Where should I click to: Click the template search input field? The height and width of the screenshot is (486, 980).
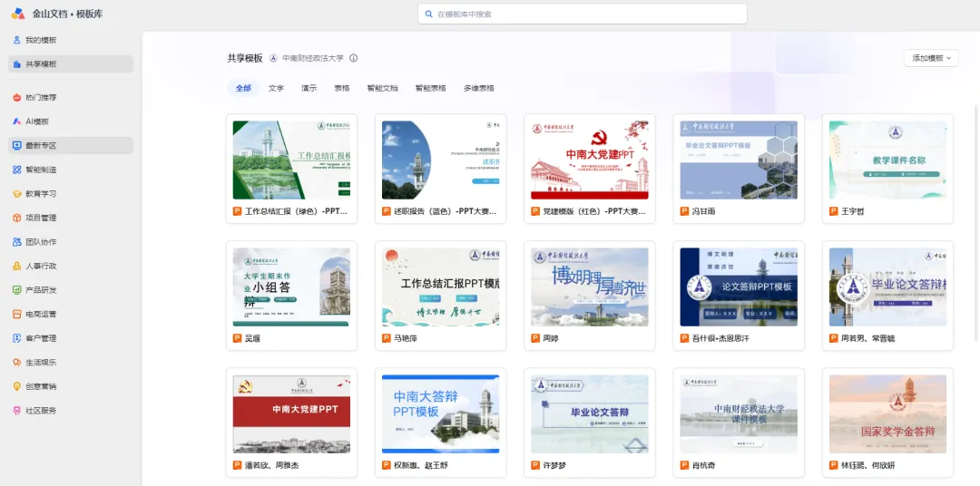pyautogui.click(x=583, y=14)
